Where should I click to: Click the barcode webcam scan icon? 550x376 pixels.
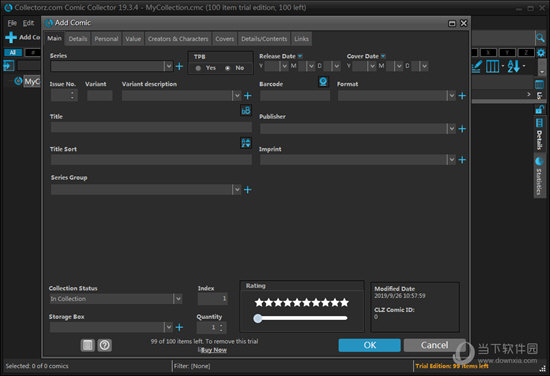[x=323, y=82]
